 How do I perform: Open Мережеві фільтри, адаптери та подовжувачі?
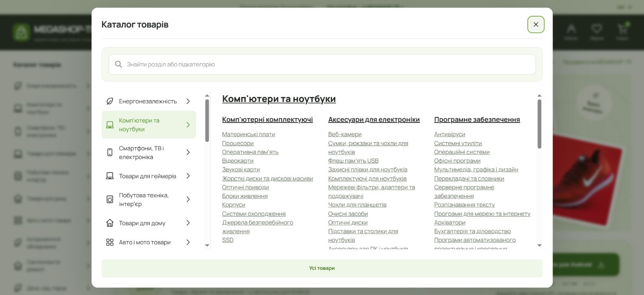371,191
